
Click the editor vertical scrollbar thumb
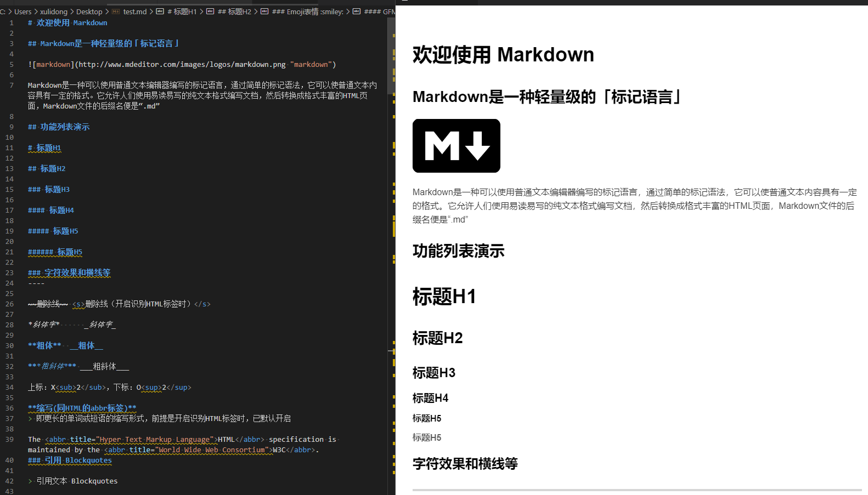tap(391, 56)
